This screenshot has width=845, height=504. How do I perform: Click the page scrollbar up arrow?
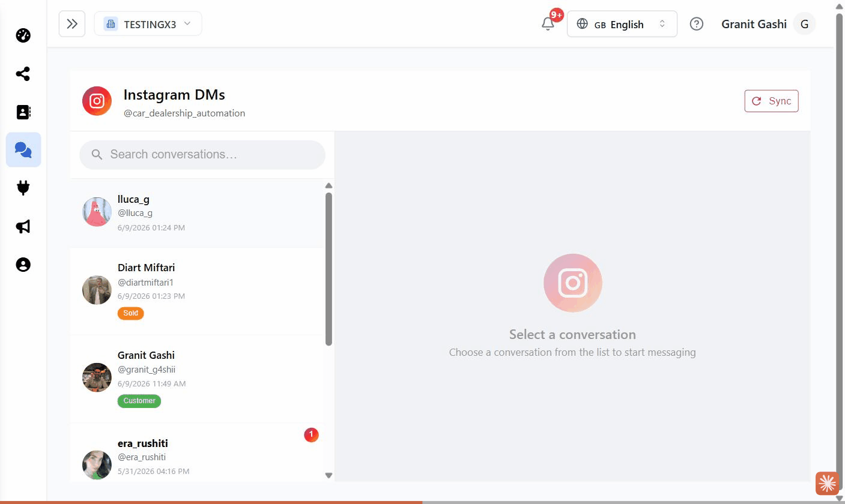(840, 5)
